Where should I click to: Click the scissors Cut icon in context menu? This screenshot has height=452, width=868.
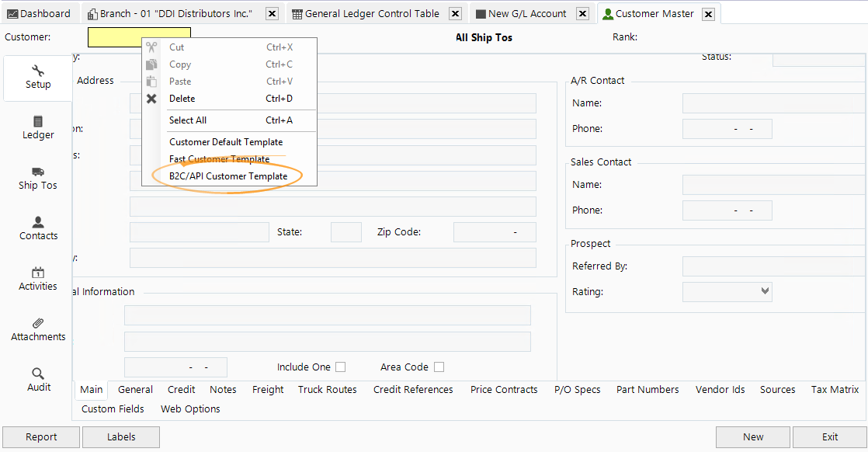(151, 47)
